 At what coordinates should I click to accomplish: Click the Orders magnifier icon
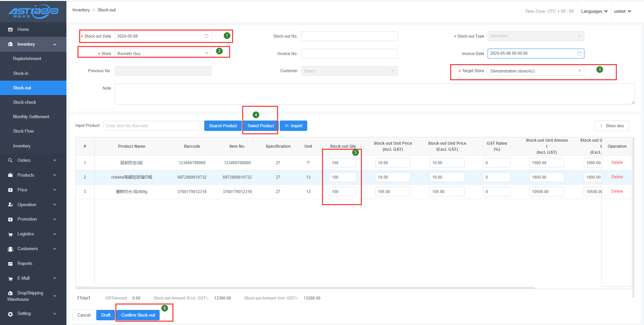[x=10, y=160]
